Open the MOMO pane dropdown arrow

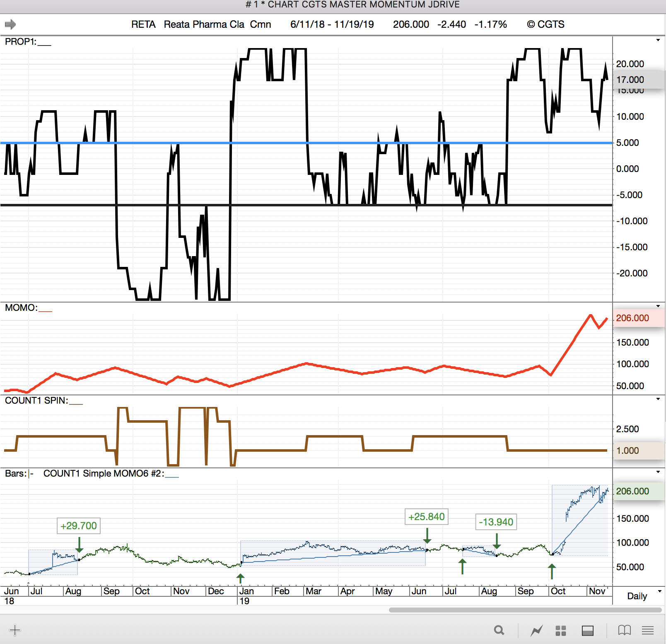pos(658,306)
